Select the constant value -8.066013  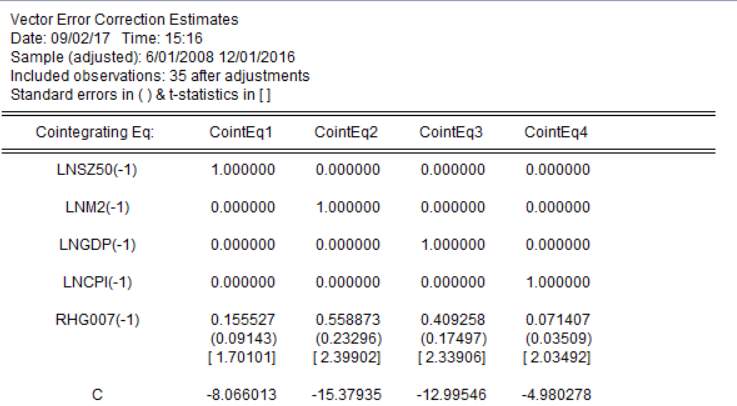point(241,395)
